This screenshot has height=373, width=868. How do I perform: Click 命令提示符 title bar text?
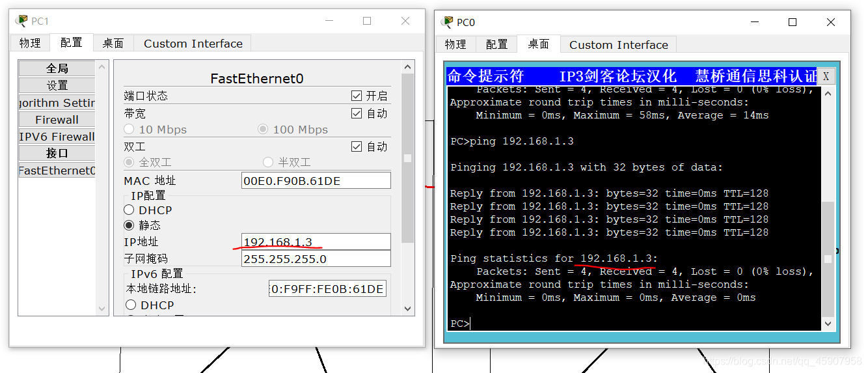click(485, 76)
